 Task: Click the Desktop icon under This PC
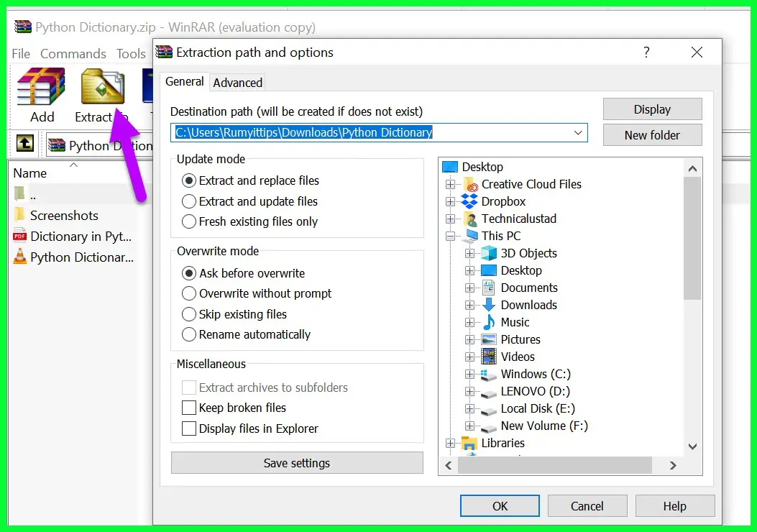point(489,270)
